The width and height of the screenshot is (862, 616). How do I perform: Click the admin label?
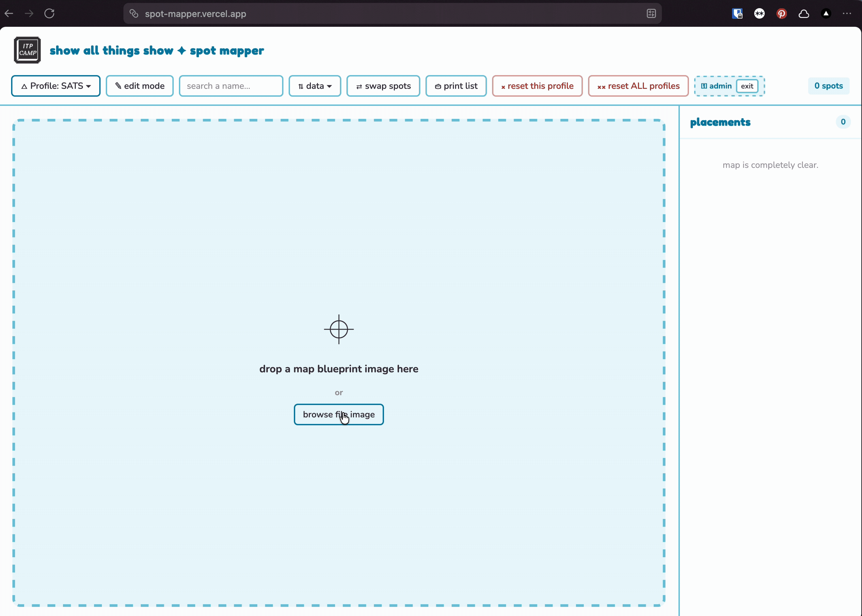coord(716,86)
